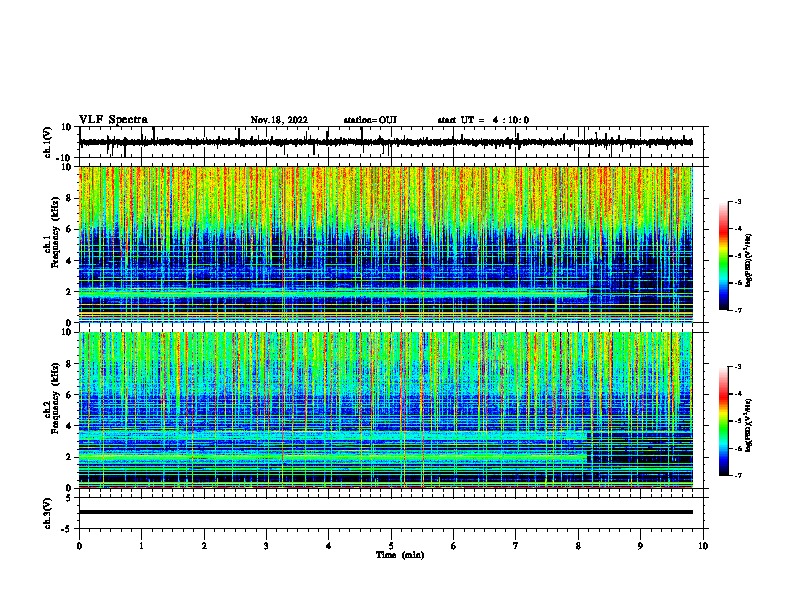The image size is (792, 612).
Task: Click the "-3" label on ch.1 color bar
Action: 737,202
